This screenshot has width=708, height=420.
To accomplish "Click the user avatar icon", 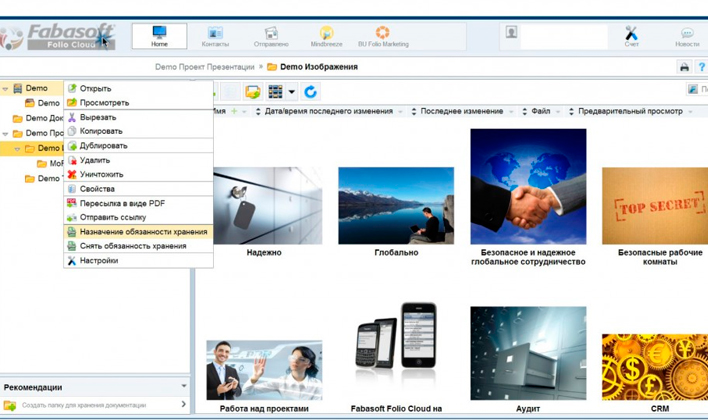I will [511, 33].
